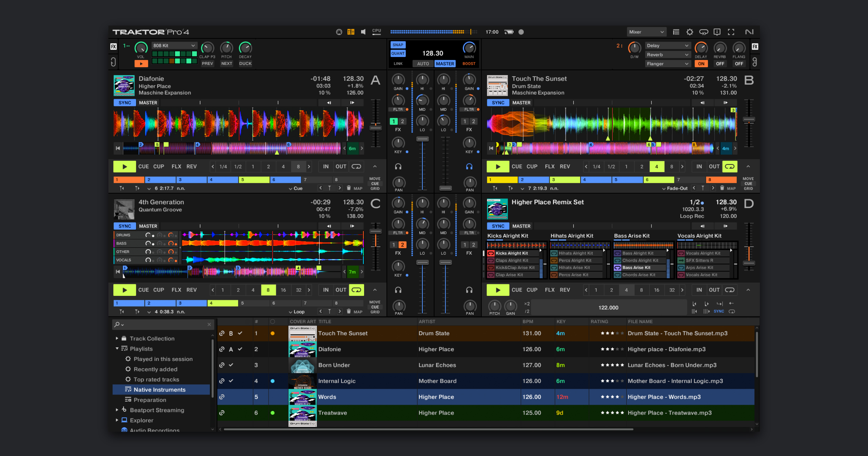Open the Flanger effect selector dropdown
This screenshot has width=868, height=456.
(x=668, y=63)
